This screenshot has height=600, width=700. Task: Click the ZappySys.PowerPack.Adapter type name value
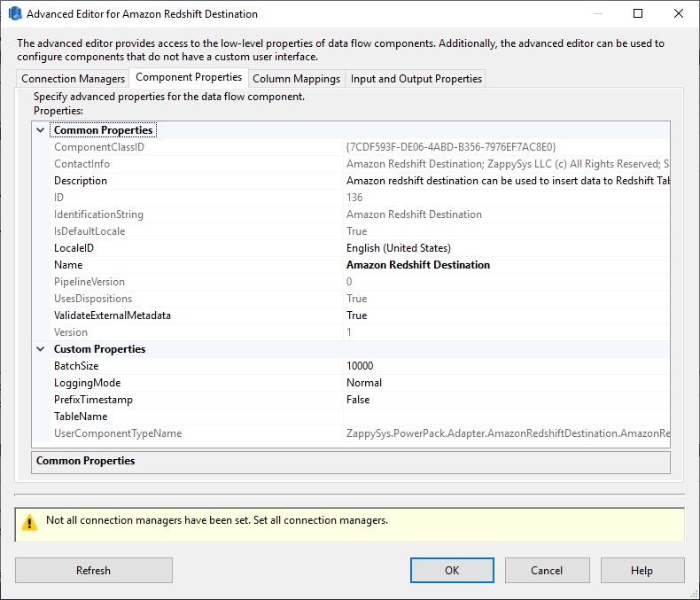coord(508,433)
